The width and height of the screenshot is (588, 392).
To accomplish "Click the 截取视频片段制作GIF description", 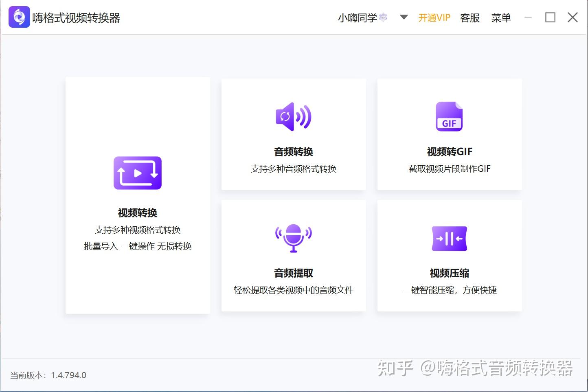I will pos(450,169).
